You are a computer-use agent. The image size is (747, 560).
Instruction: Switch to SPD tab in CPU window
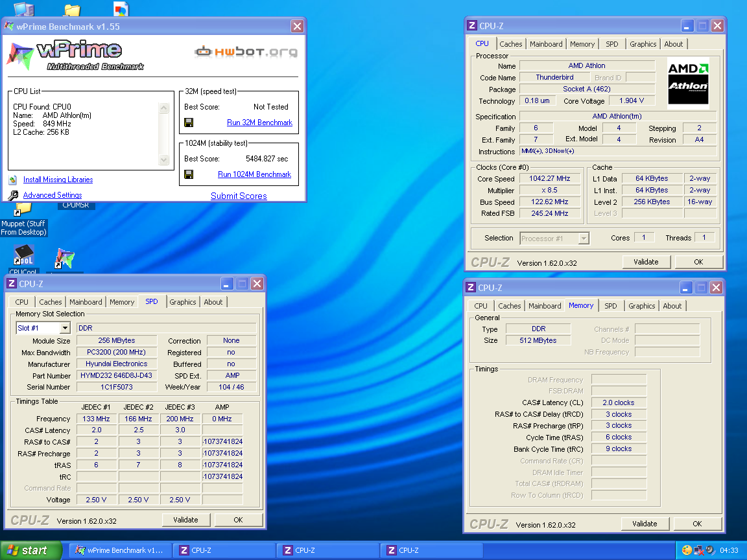coord(611,44)
